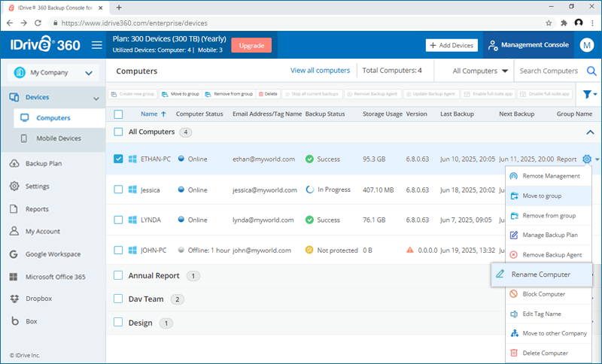This screenshot has height=364, width=602.
Task: Open Backup Plan in sidebar
Action: point(44,163)
